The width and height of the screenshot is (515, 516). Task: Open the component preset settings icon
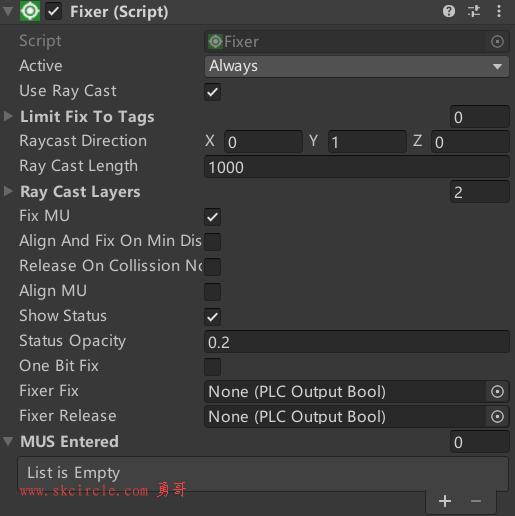[474, 11]
